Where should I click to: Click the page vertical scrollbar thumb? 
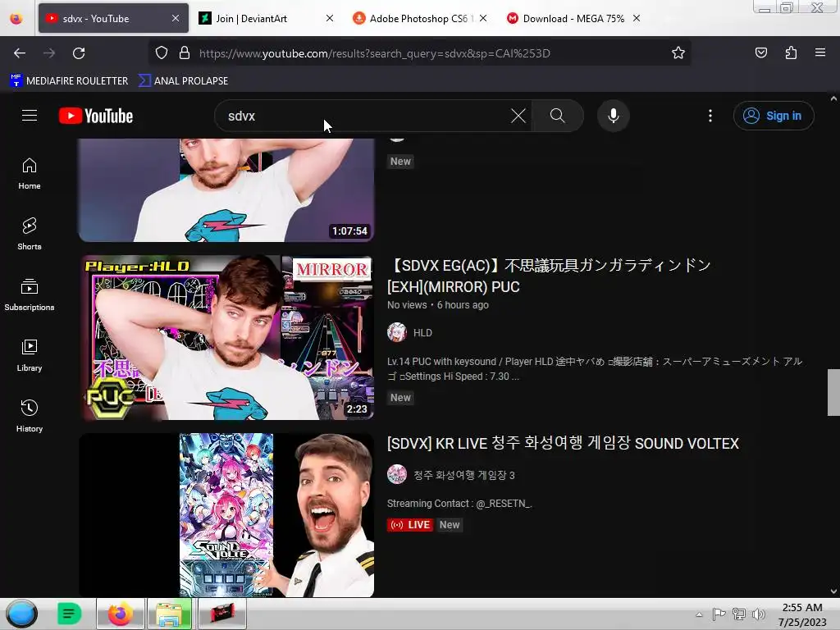(833, 392)
